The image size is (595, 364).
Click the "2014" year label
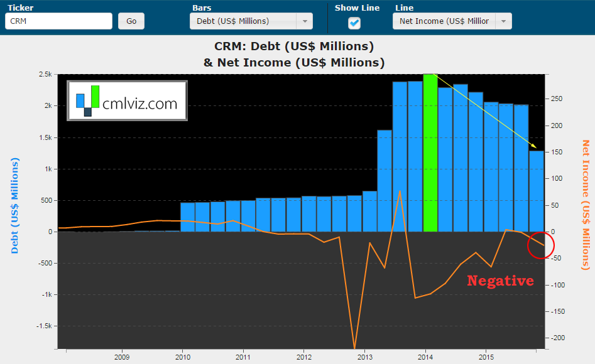(425, 357)
